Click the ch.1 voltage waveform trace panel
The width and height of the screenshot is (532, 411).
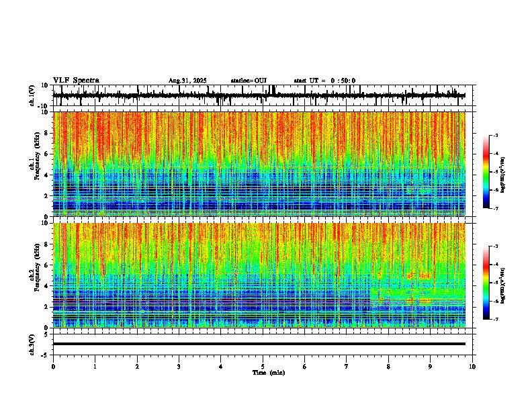pos(264,95)
